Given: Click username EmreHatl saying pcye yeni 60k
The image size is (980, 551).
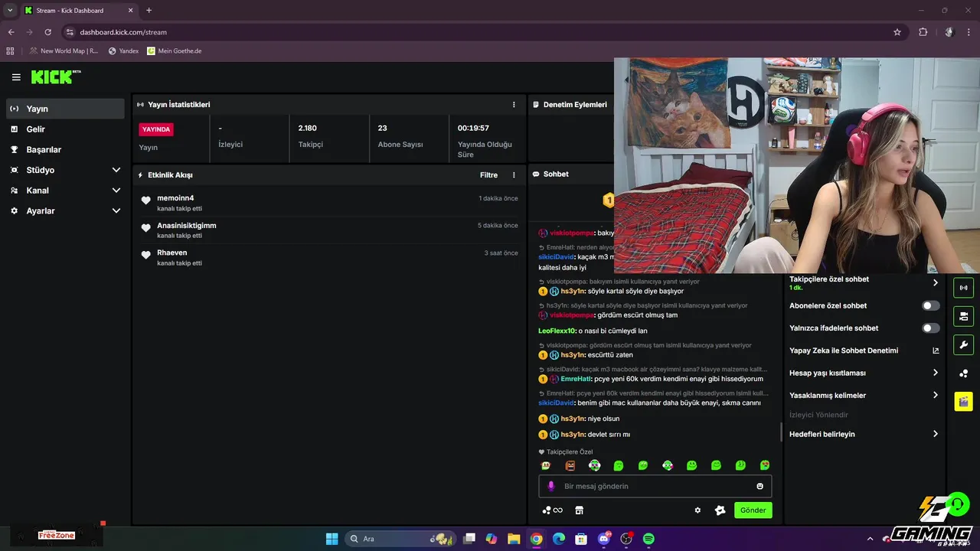Looking at the screenshot, I should click(x=576, y=379).
